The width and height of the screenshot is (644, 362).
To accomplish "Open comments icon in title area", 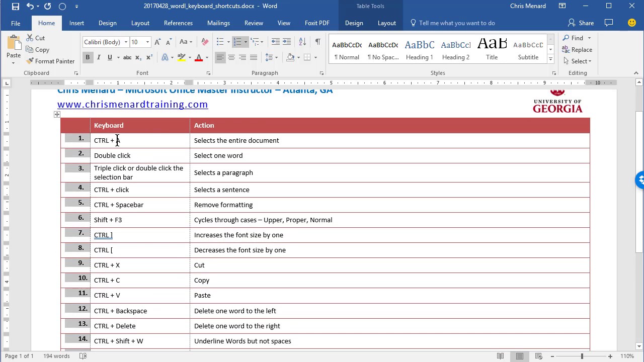I will tap(609, 23).
